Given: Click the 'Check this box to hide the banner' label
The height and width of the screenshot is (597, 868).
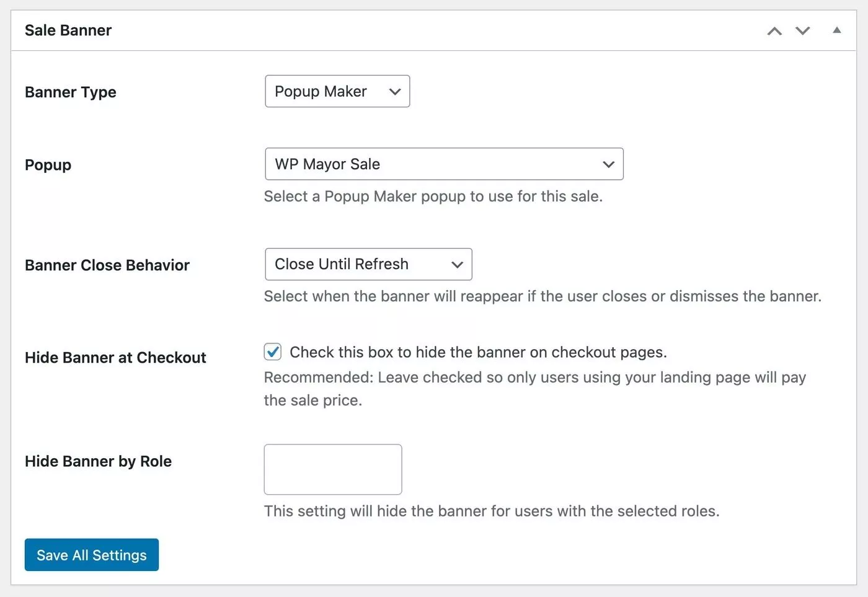Looking at the screenshot, I should click(x=478, y=352).
